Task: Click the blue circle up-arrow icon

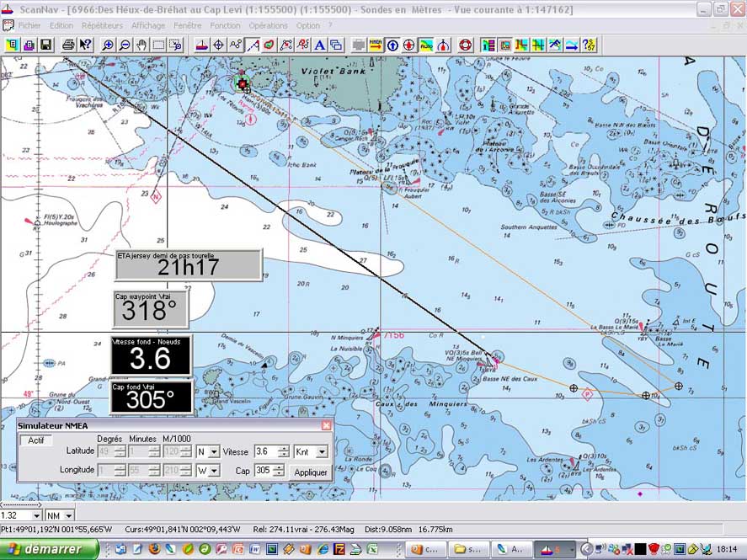Action: point(392,45)
